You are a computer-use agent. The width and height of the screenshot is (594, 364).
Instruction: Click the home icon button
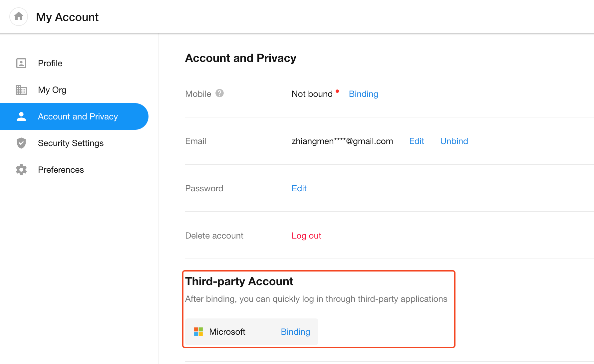pos(19,17)
